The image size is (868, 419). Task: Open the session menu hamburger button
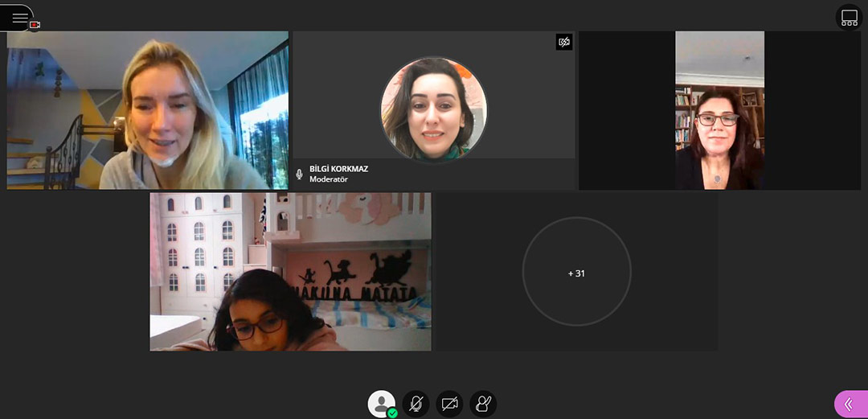pos(18,17)
